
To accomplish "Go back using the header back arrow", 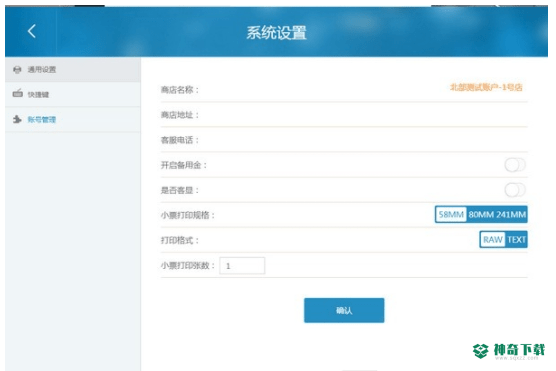I will coord(32,31).
